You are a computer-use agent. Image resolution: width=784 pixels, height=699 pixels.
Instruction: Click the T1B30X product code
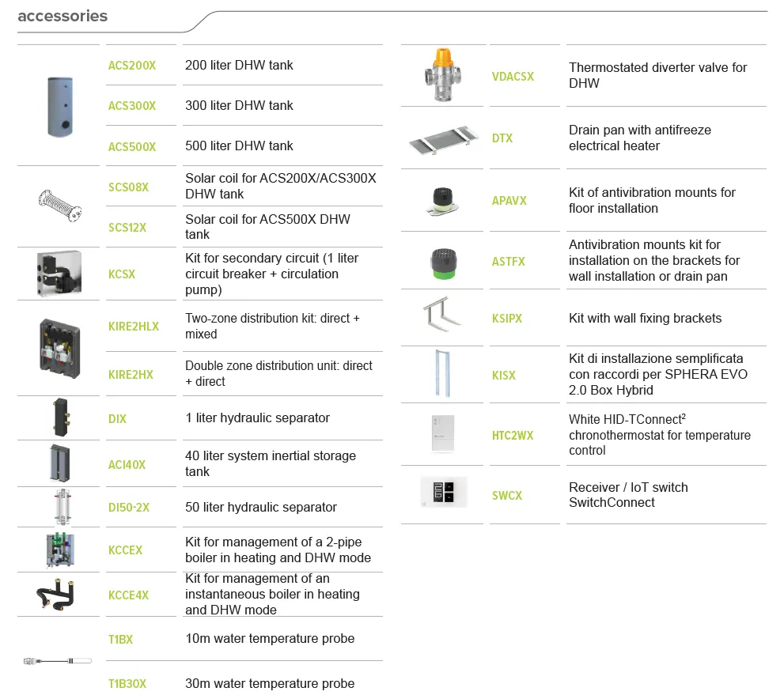[127, 684]
